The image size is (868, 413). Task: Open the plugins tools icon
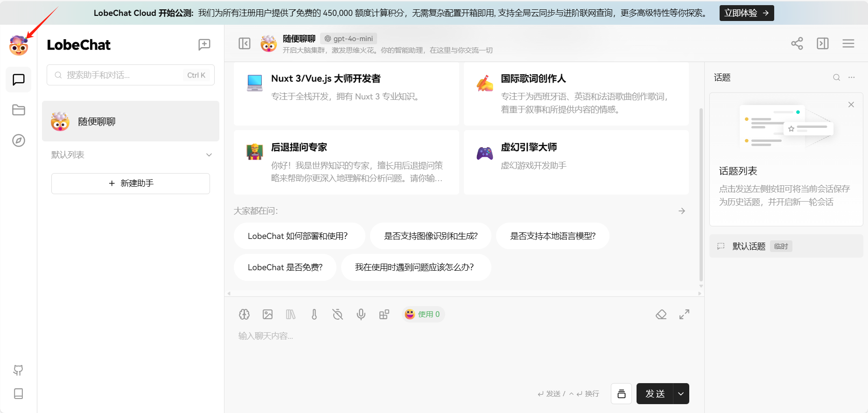click(384, 315)
